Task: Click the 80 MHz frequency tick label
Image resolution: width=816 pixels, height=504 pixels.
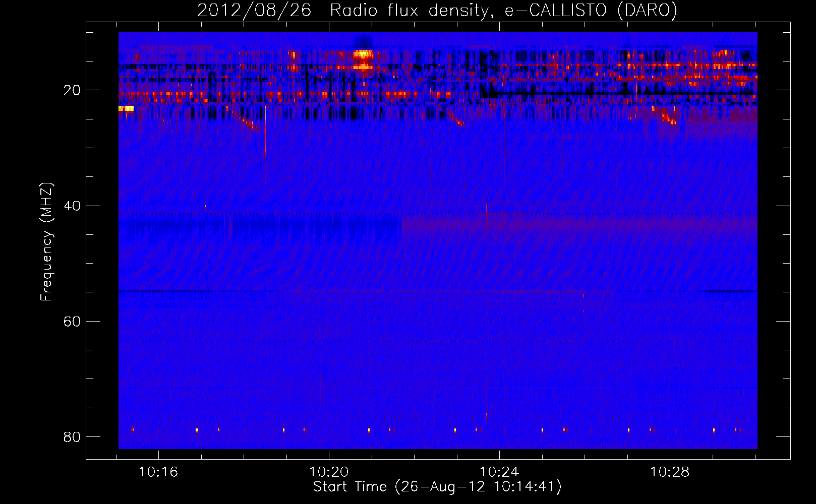Action: (x=72, y=436)
